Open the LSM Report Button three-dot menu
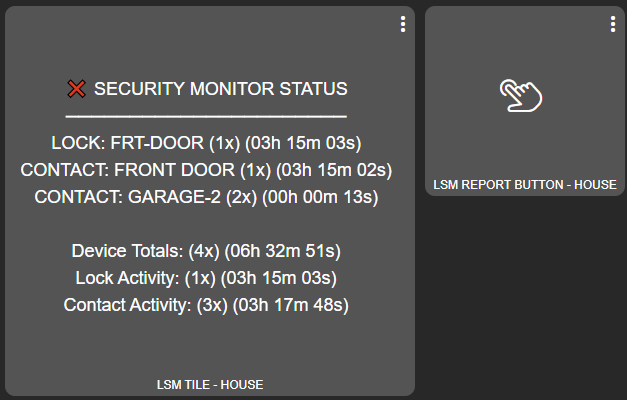The width and height of the screenshot is (627, 400). 613,25
